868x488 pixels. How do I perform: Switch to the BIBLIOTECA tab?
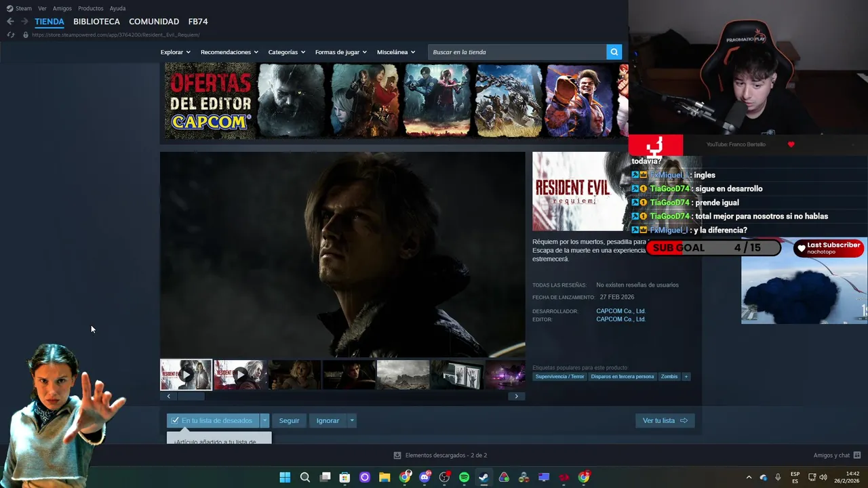point(96,22)
